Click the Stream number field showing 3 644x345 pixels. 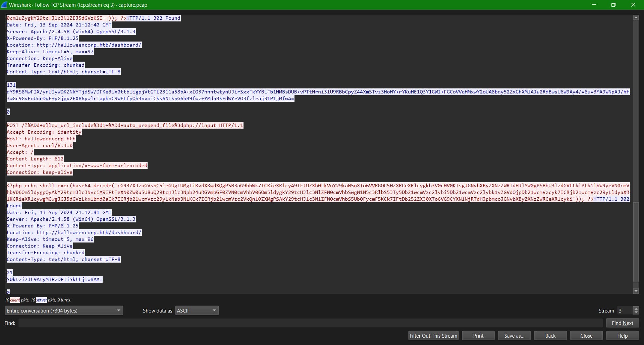(x=625, y=310)
